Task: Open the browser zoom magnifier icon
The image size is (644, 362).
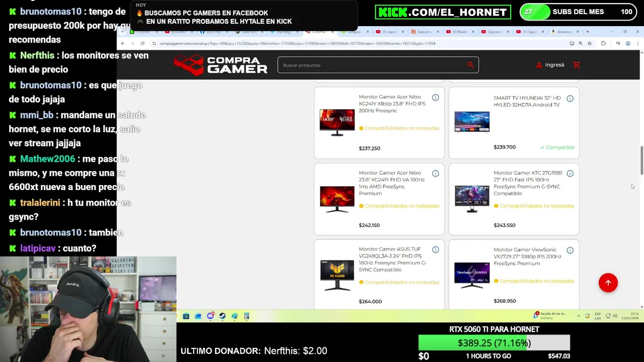Action: coord(581,43)
